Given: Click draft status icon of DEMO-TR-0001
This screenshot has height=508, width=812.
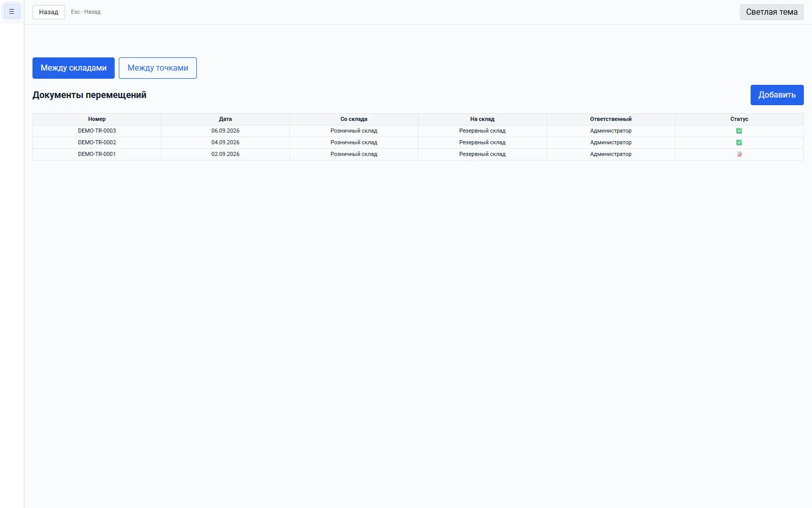Looking at the screenshot, I should [739, 154].
